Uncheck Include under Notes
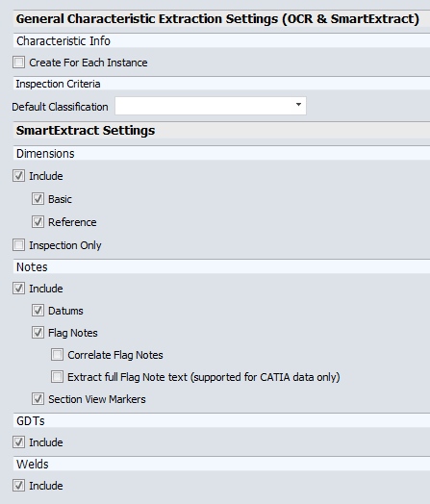430x504 pixels. [x=18, y=289]
